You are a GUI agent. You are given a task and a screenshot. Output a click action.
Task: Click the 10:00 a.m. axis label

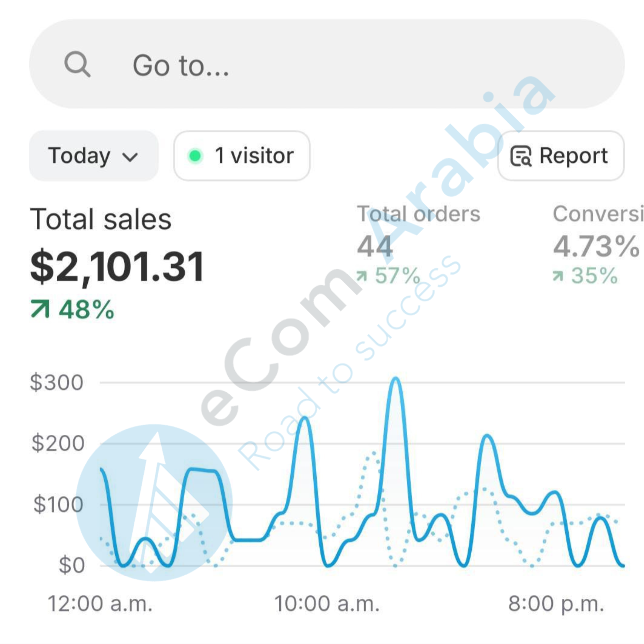tap(327, 604)
